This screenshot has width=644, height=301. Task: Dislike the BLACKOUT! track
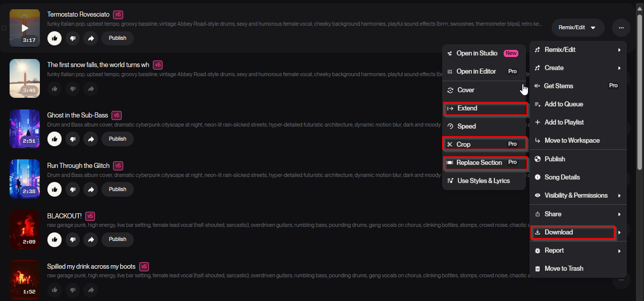point(73,239)
